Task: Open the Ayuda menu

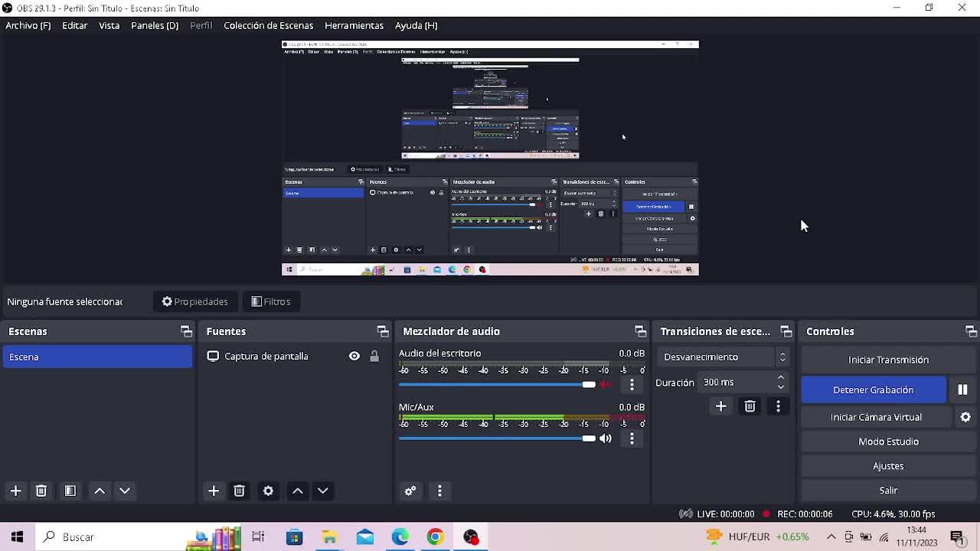Action: click(416, 25)
